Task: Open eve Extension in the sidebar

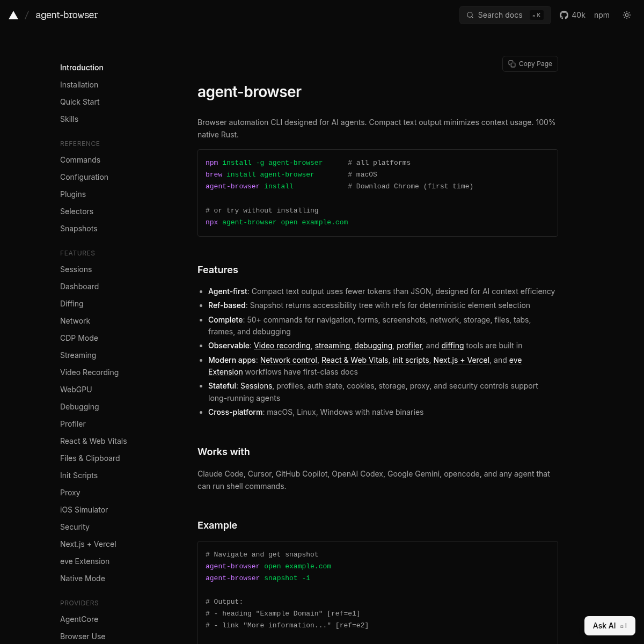Action: tap(85, 561)
